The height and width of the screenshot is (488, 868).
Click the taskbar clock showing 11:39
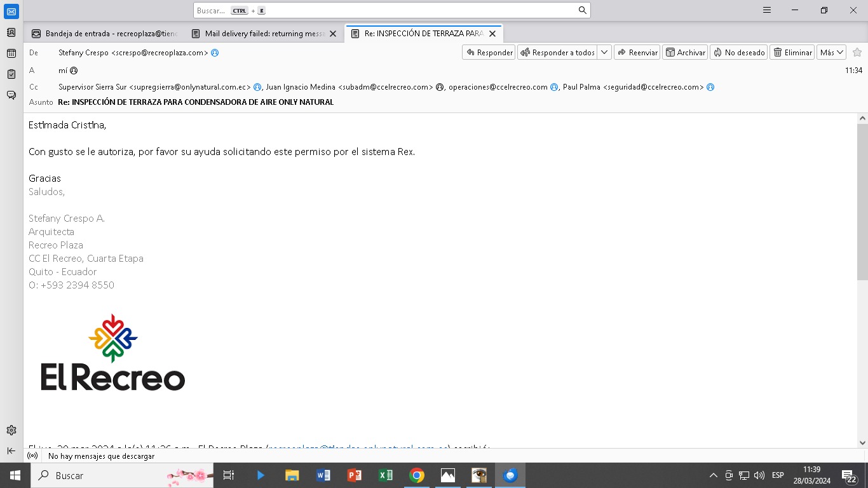[811, 475]
